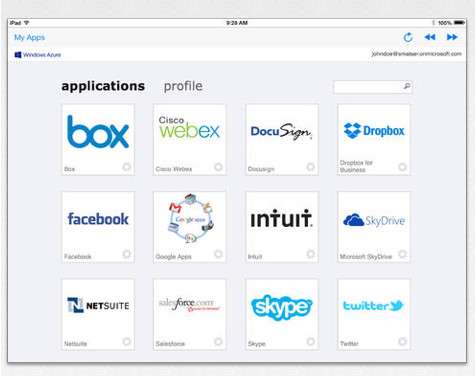Switch to the applications tab
Screen dimensions: 475x377
(103, 86)
